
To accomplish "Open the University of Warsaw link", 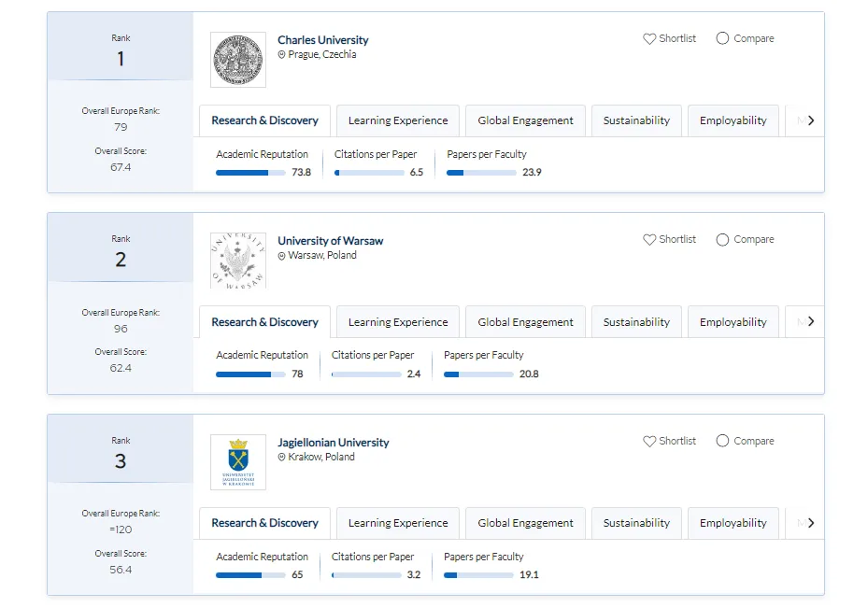I will point(331,241).
